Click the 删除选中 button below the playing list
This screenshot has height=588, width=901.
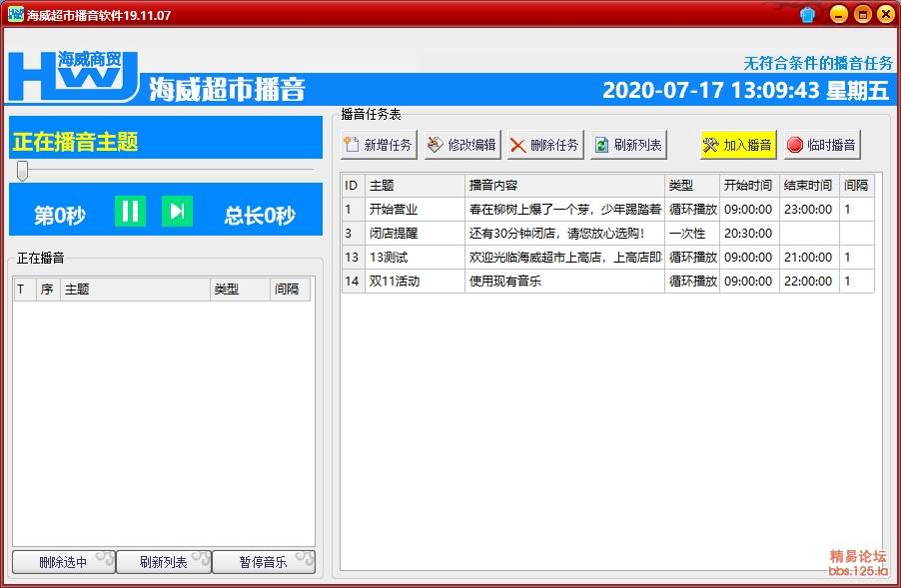pos(64,562)
